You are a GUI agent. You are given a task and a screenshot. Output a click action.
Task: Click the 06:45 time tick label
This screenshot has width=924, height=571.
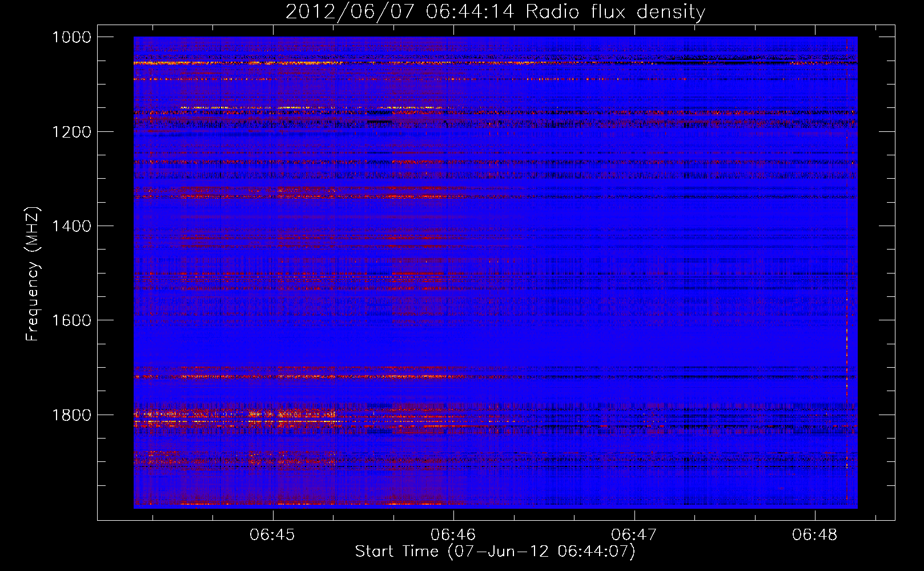(272, 535)
